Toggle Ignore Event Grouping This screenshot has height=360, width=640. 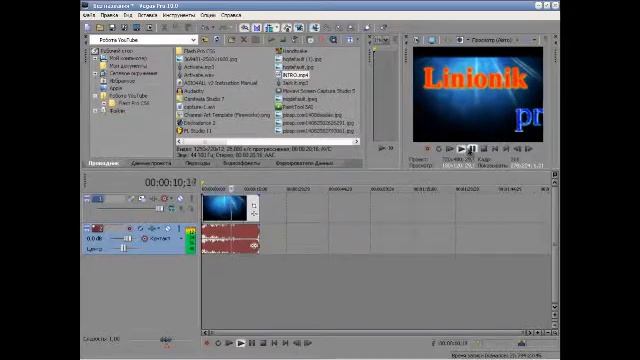299,28
